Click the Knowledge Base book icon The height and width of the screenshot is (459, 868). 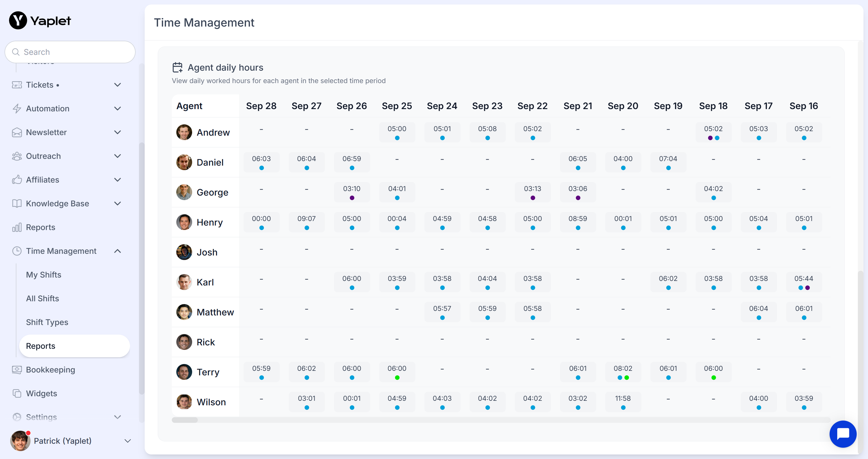click(17, 203)
